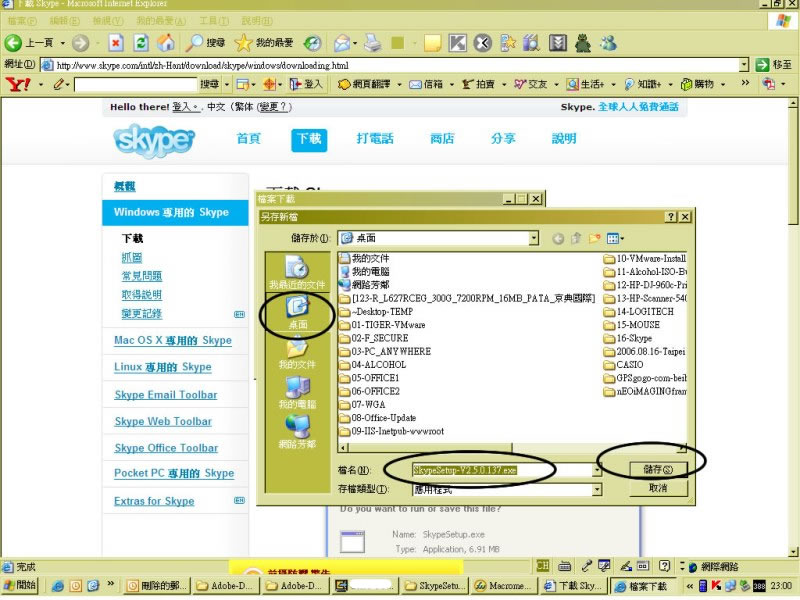Open the Skype Help tab
The width and height of the screenshot is (800, 600).
pos(564,139)
